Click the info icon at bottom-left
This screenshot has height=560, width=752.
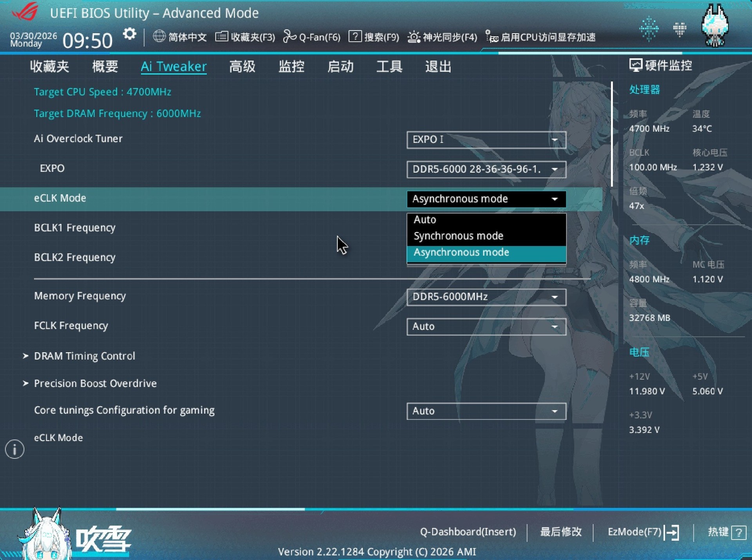click(x=14, y=449)
